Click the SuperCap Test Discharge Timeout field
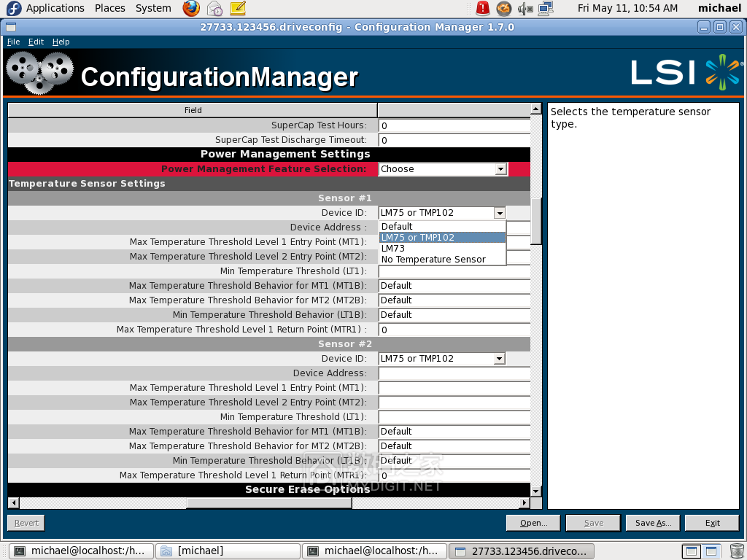This screenshot has height=560, width=747. point(454,141)
